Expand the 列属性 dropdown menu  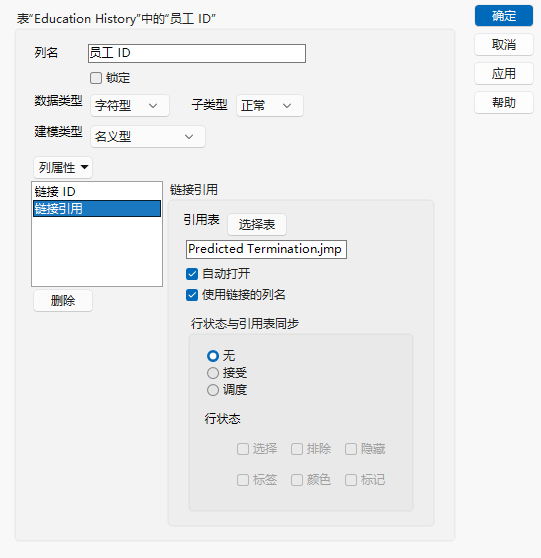click(x=63, y=168)
